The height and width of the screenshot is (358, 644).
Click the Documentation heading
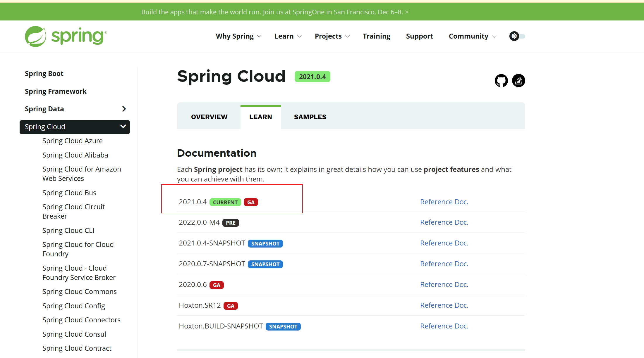217,153
